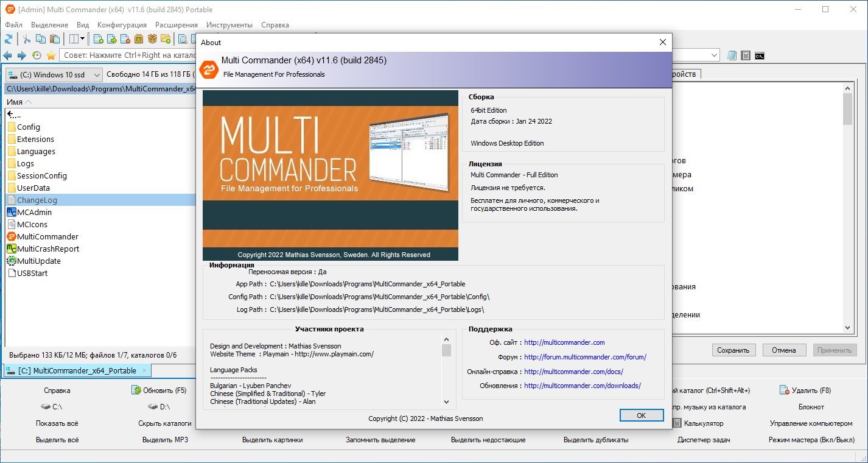Expand the (C:) Windows 10 ssd drive dropdown
This screenshot has width=868, height=463.
(x=54, y=75)
